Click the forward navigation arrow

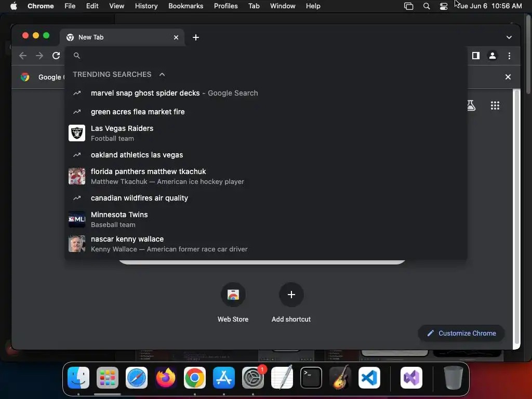pos(39,56)
